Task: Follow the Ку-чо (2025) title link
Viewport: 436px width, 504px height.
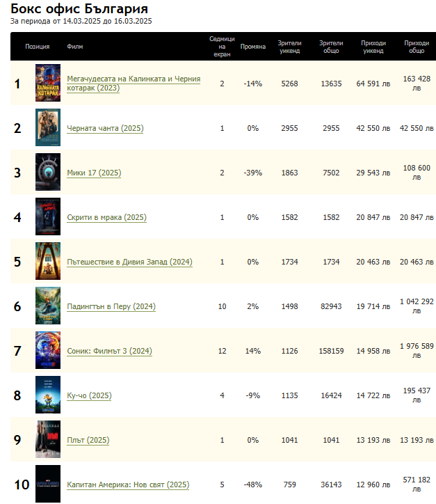Action: coord(89,396)
